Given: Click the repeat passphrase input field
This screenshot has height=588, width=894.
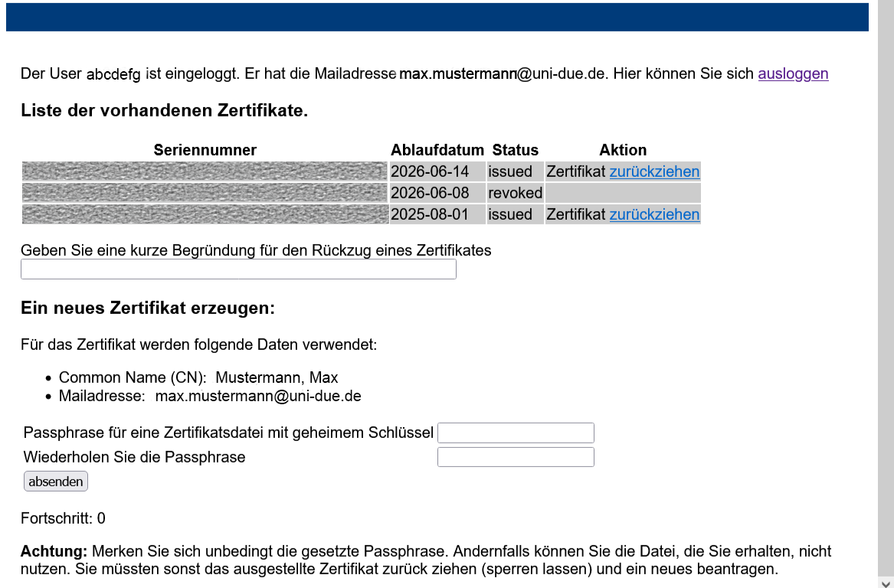Looking at the screenshot, I should [x=516, y=457].
